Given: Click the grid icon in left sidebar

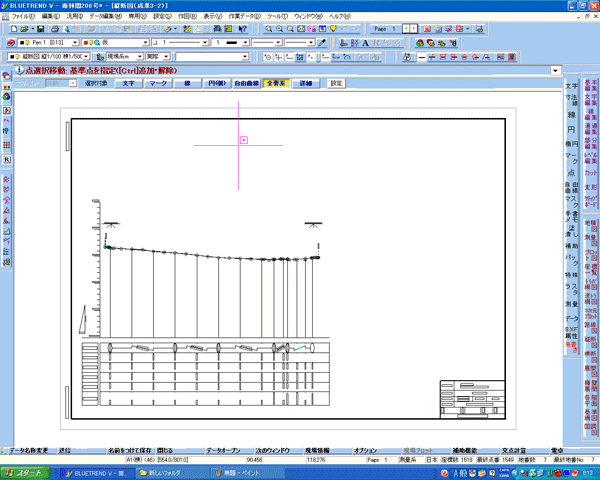Looking at the screenshot, I should point(7,145).
